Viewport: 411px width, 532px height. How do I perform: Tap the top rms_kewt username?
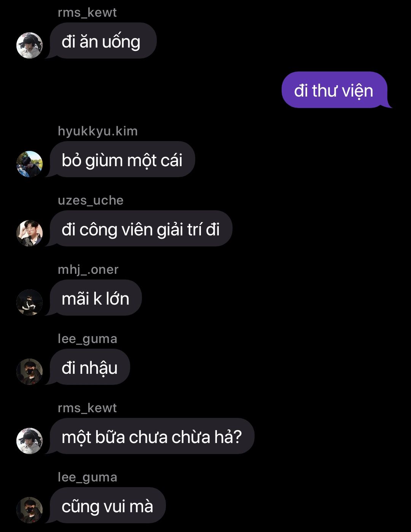tap(87, 13)
